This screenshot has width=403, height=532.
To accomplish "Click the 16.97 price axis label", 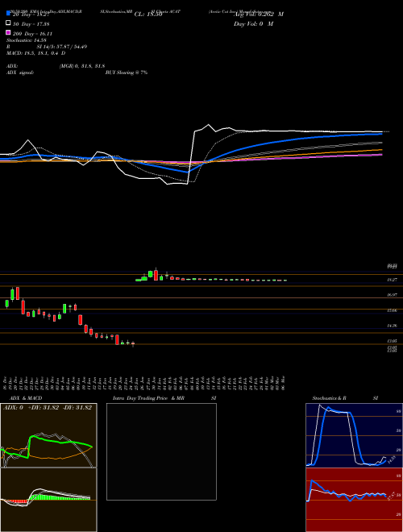I will tap(393, 295).
